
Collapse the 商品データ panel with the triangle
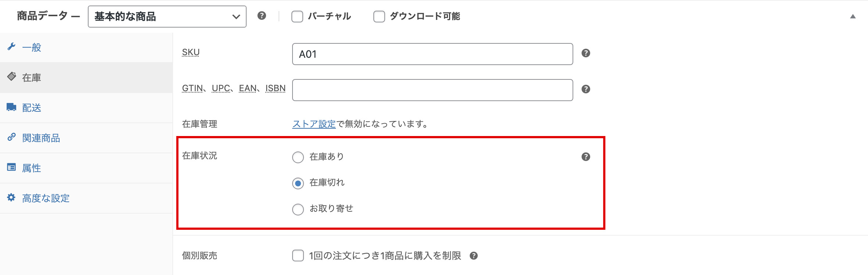click(x=853, y=17)
